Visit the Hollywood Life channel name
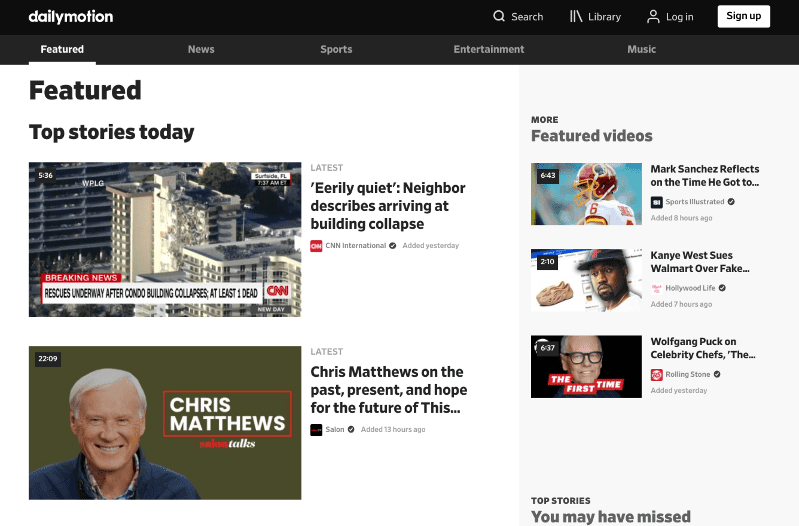This screenshot has width=799, height=526. click(x=690, y=288)
